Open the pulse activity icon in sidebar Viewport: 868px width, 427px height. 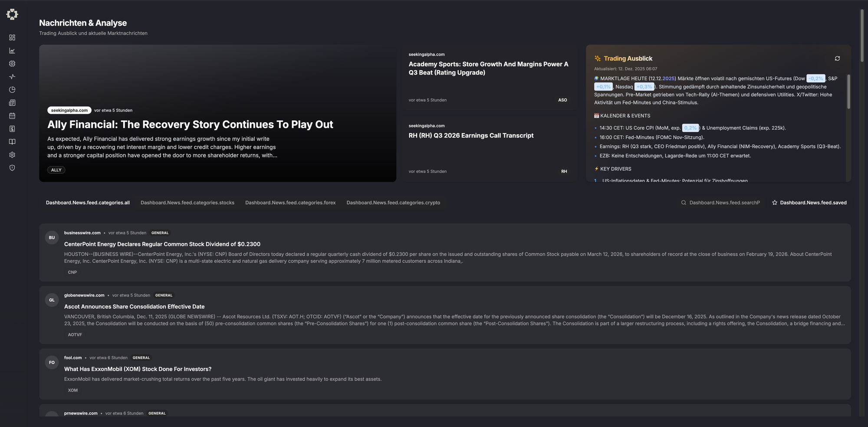click(x=12, y=77)
